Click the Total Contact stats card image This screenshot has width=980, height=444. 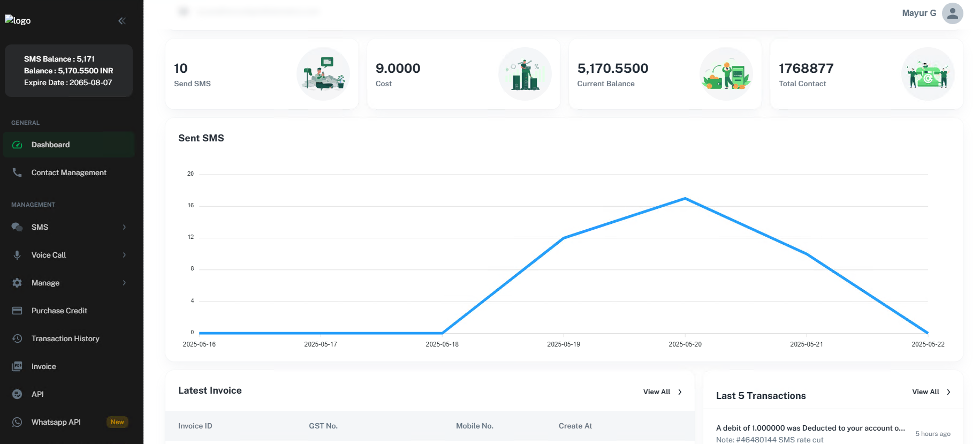(928, 74)
